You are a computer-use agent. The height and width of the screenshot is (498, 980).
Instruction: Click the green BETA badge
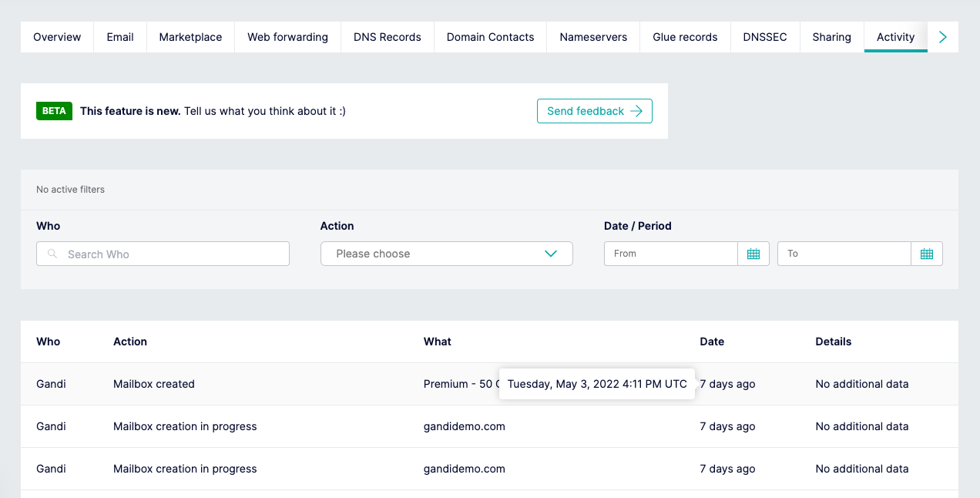(54, 111)
